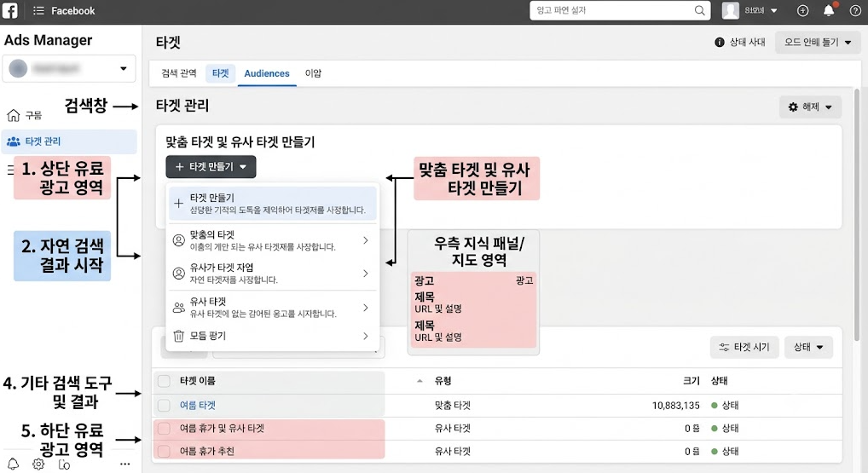Click the sort arrow before 유형 column
Screen dimensions: 868x473
(x=420, y=381)
